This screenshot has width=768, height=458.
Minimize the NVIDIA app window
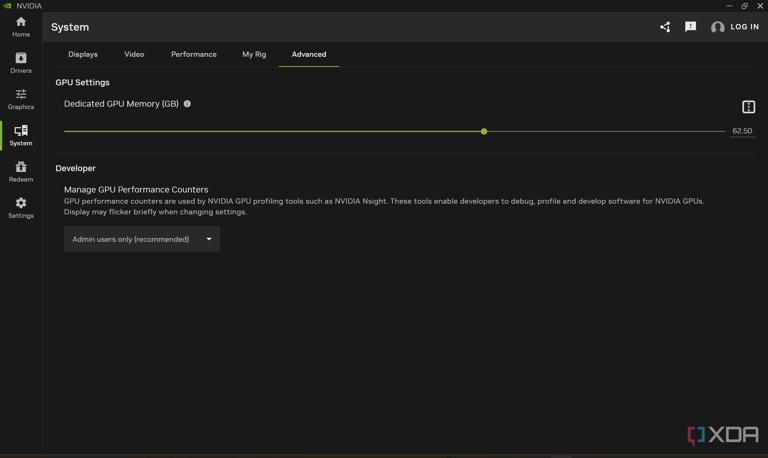729,6
